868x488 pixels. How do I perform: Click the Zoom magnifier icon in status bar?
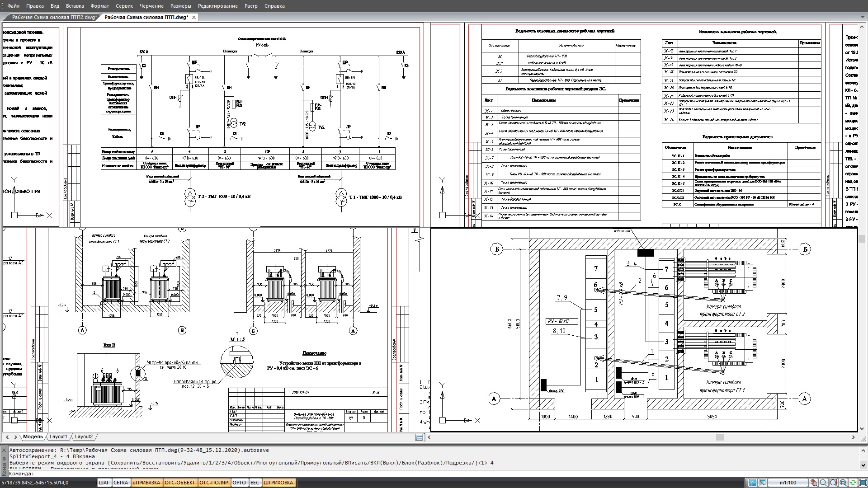click(823, 483)
